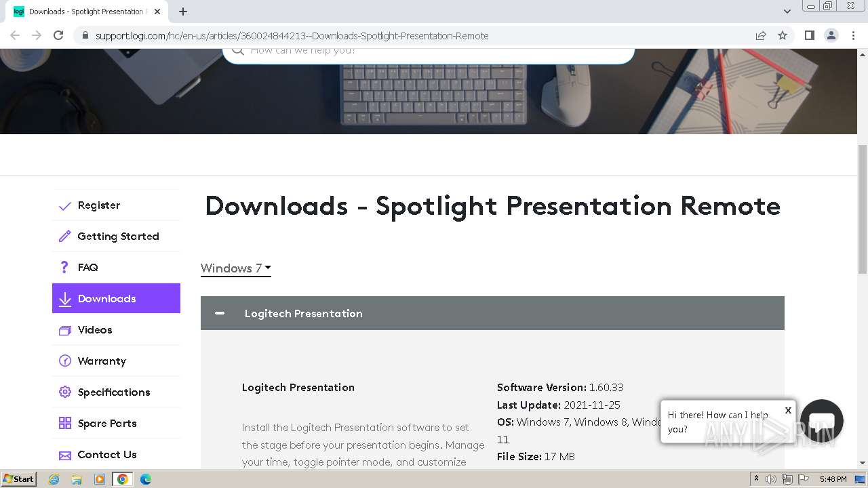Launch Internet Explorer from taskbar

(x=54, y=479)
